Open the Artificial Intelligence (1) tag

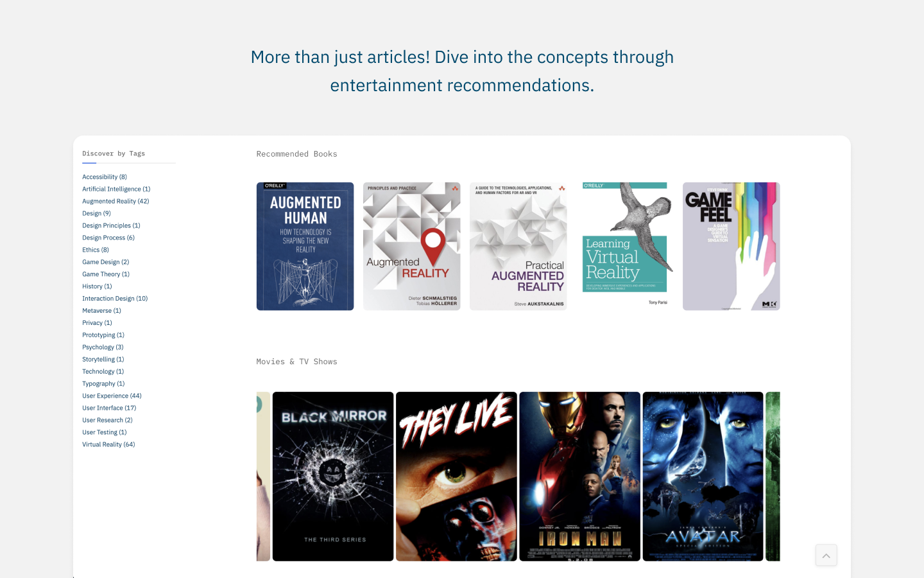116,189
